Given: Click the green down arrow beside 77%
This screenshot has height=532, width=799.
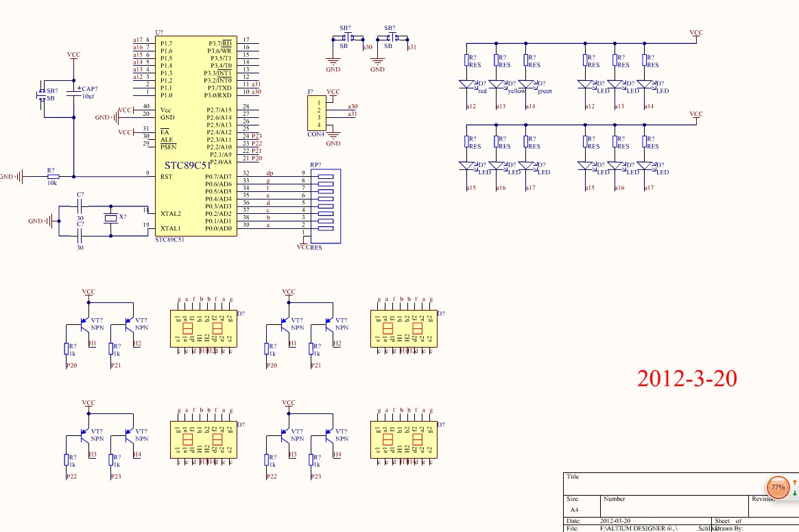Looking at the screenshot, I should click(x=794, y=493).
